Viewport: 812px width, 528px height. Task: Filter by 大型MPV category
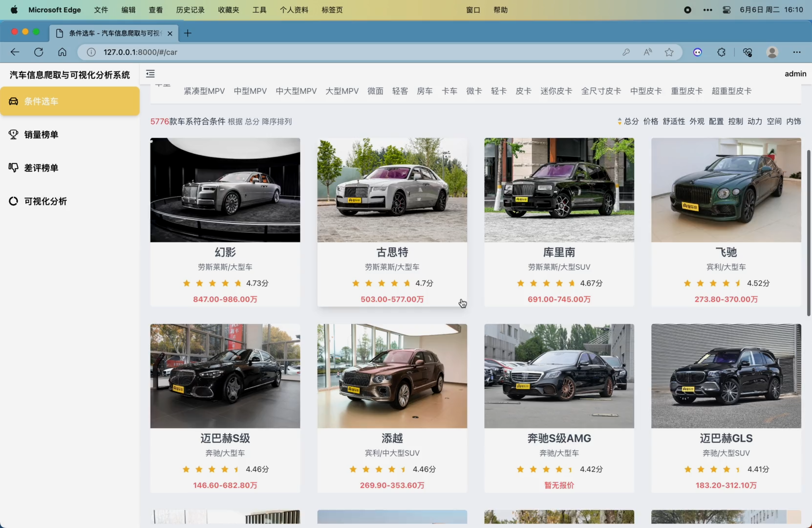[342, 91]
